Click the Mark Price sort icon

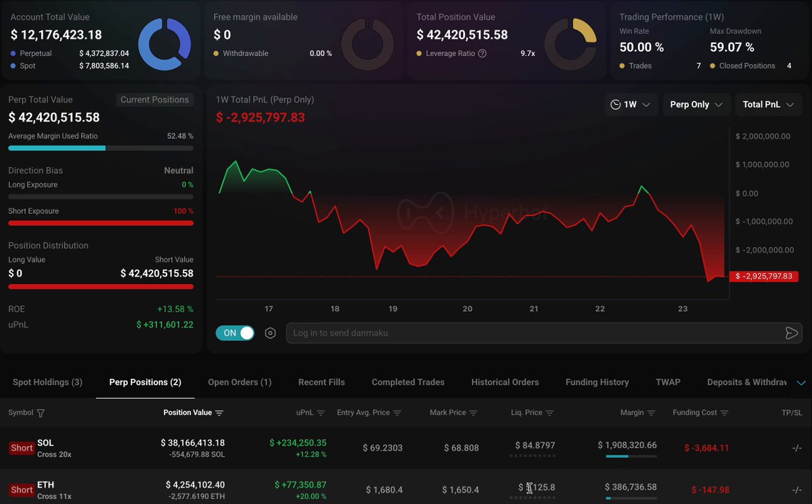click(474, 413)
